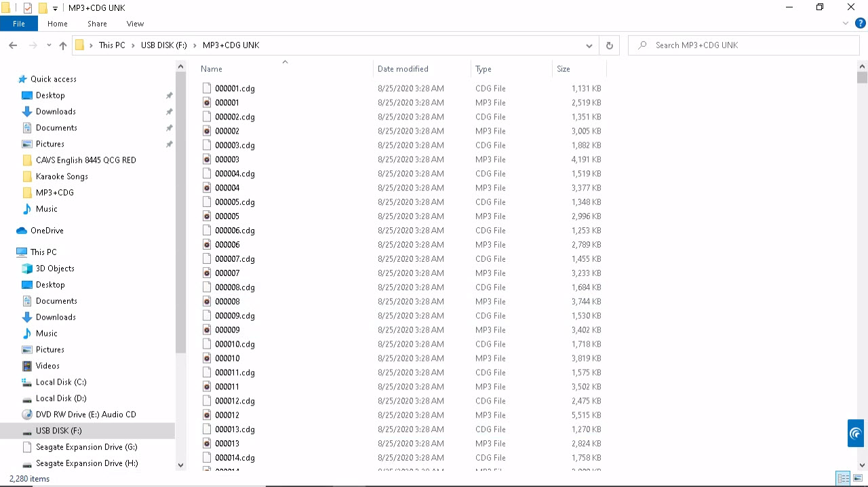Go up one folder level
Screen dimensions: 868x487
63,45
